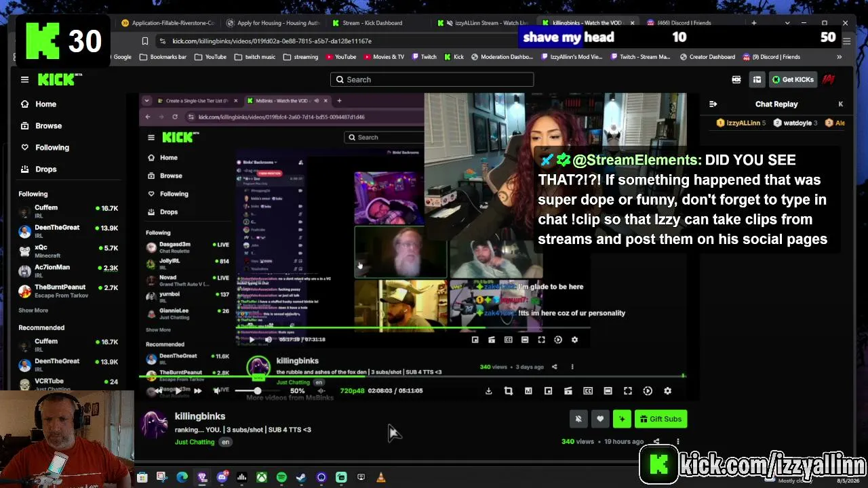Screen dimensions: 868x488
Task: Click the K icon beside Chat Replay
Action: (x=840, y=104)
